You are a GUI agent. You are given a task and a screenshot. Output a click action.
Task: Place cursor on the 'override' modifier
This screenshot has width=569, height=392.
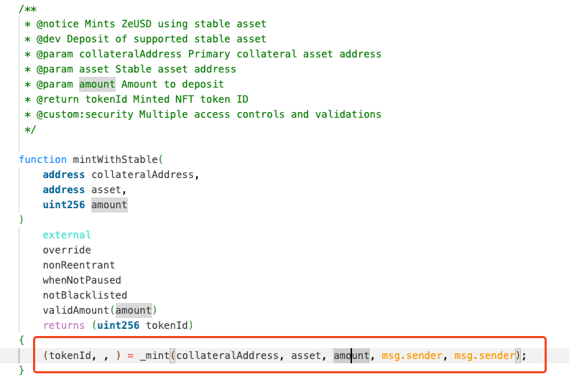pyautogui.click(x=67, y=250)
